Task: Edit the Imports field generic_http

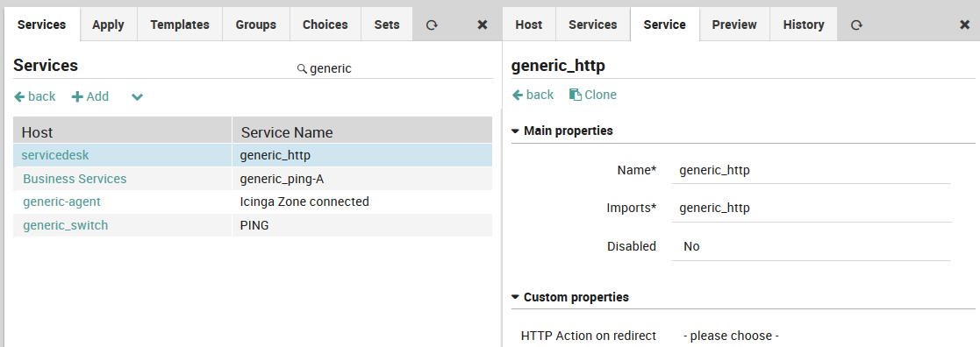Action: (x=812, y=209)
